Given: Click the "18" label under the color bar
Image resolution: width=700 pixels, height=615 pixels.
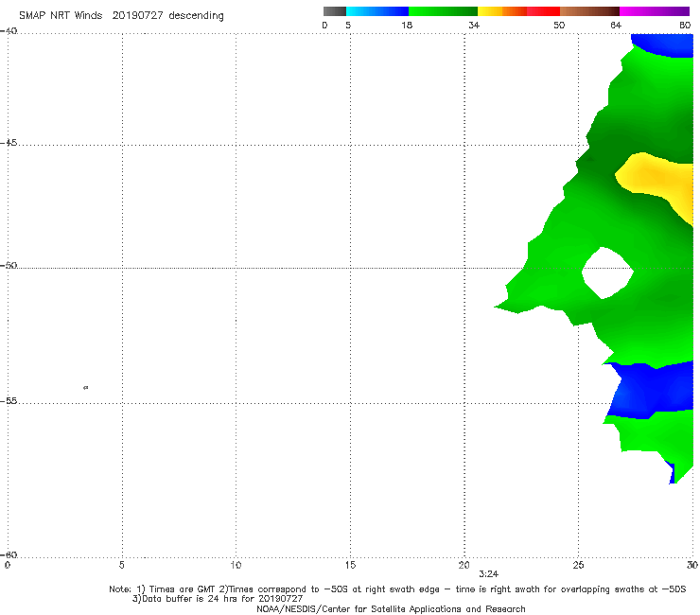Looking at the screenshot, I should tap(407, 25).
